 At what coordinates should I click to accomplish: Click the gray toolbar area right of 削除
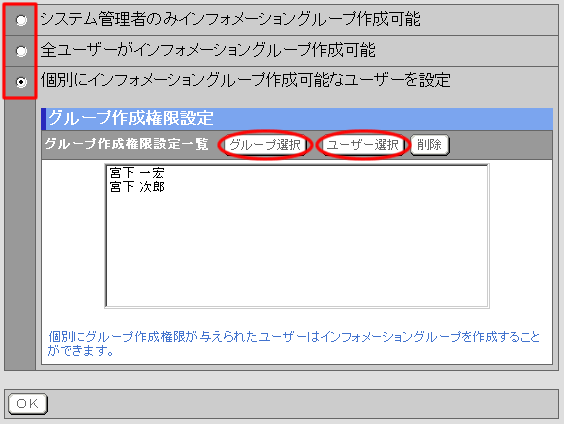click(501, 145)
